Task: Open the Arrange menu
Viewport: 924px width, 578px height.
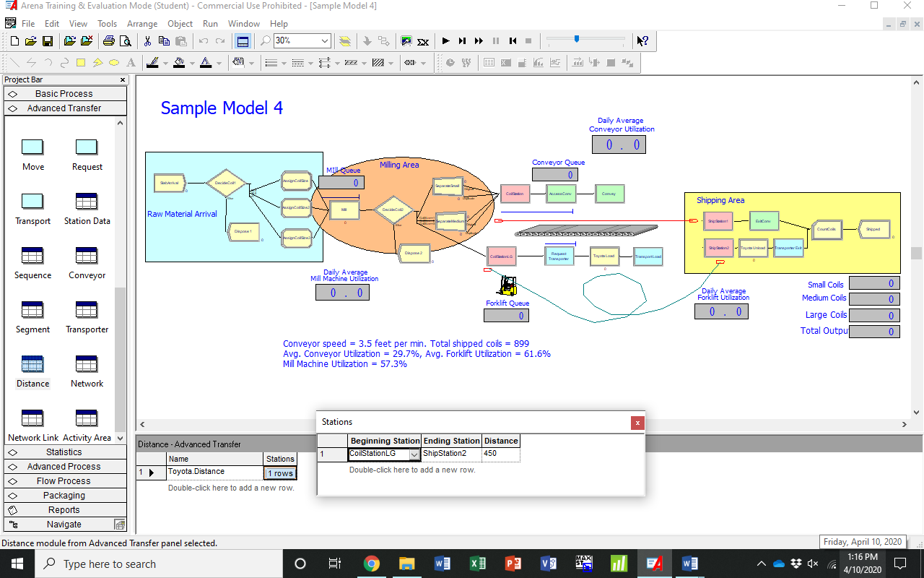Action: pyautogui.click(x=142, y=24)
